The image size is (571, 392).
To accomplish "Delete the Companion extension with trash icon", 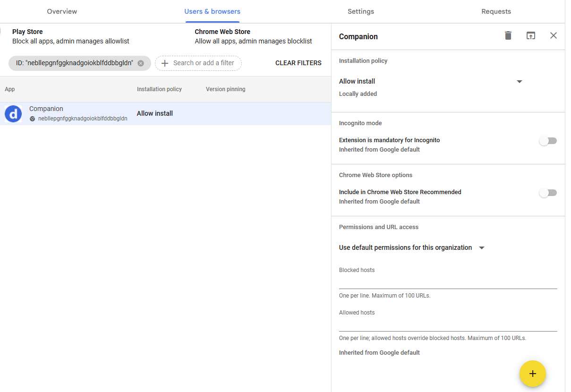I will coord(508,36).
